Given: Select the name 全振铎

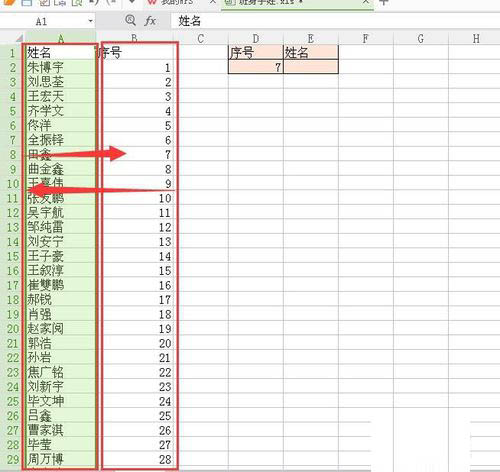Looking at the screenshot, I should 45,140.
